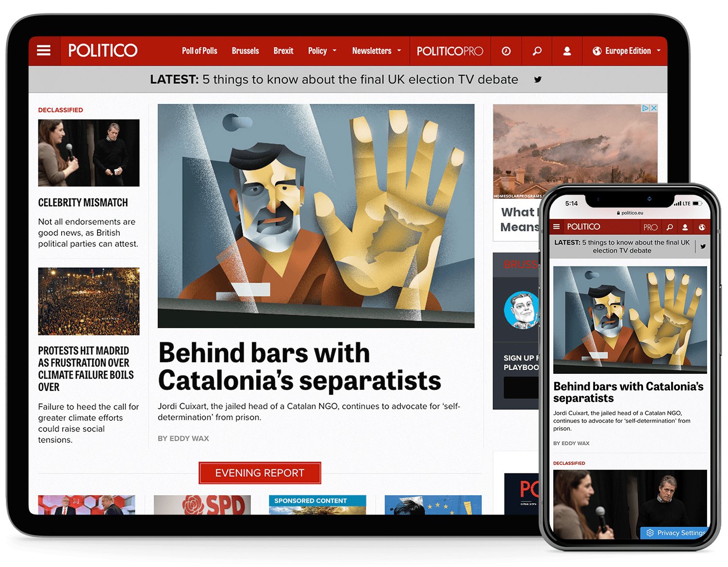Screen dimensions: 728x567
Task: Open POLITICO PRO from the header
Action: click(450, 51)
